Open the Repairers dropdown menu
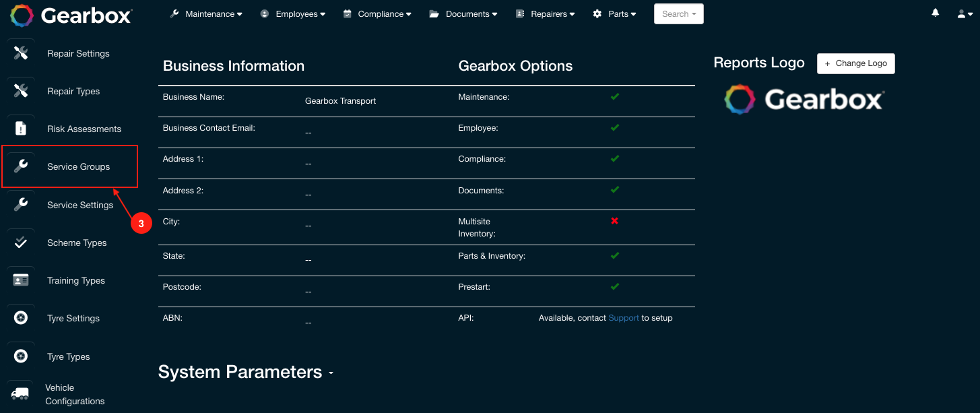 (x=546, y=14)
